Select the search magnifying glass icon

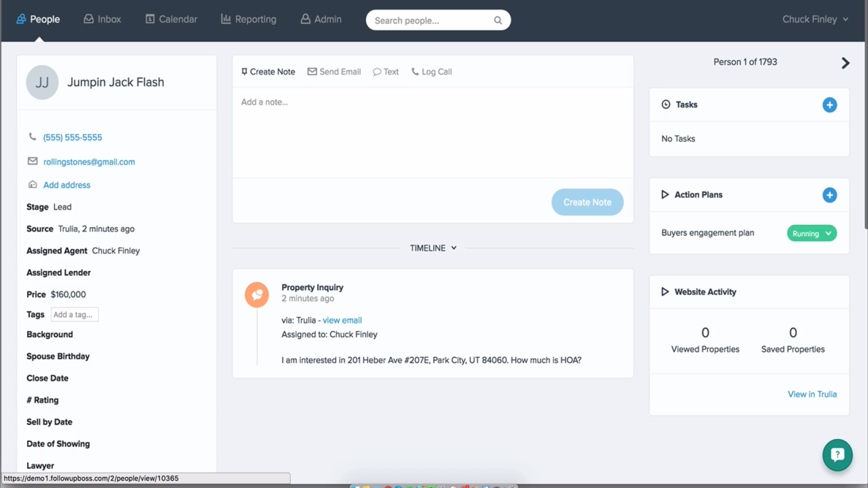tap(497, 20)
